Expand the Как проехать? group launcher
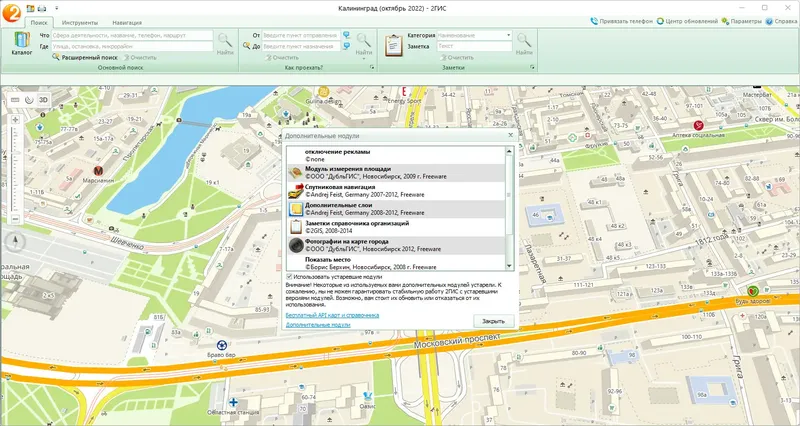Viewport: 800px width, 426px height. point(371,67)
